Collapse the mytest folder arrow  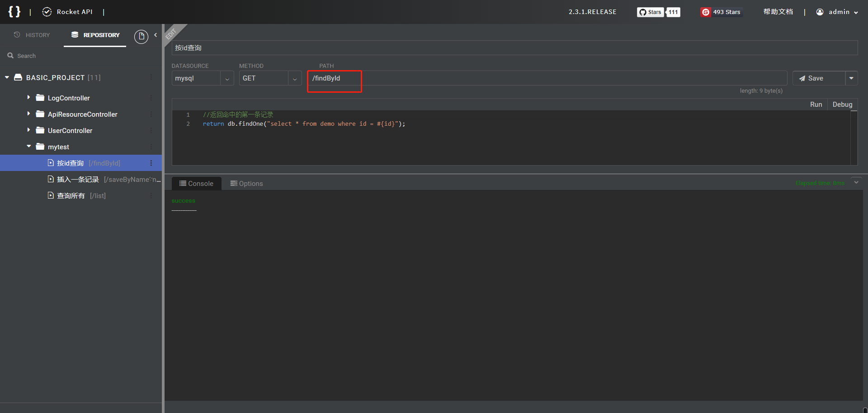29,146
